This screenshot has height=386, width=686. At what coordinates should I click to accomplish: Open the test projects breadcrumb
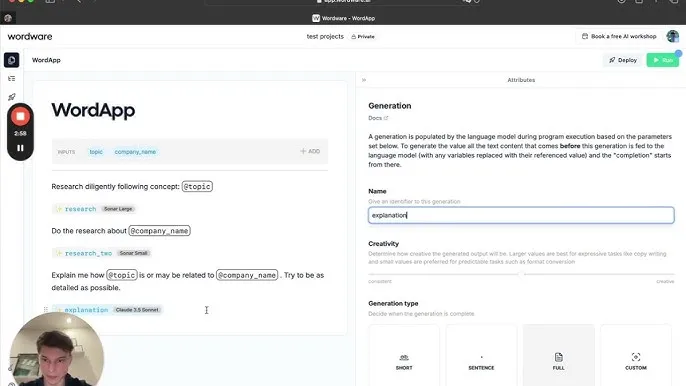click(x=325, y=36)
